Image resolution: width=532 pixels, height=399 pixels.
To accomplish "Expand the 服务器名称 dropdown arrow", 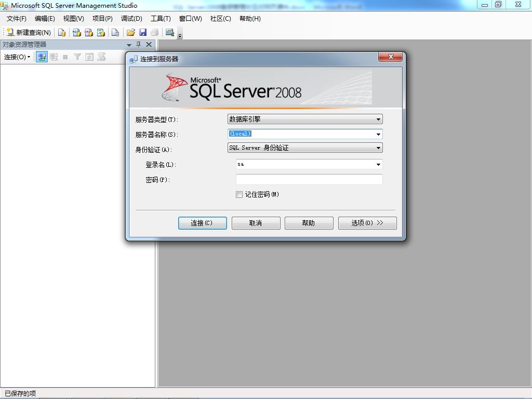I will 378,135.
